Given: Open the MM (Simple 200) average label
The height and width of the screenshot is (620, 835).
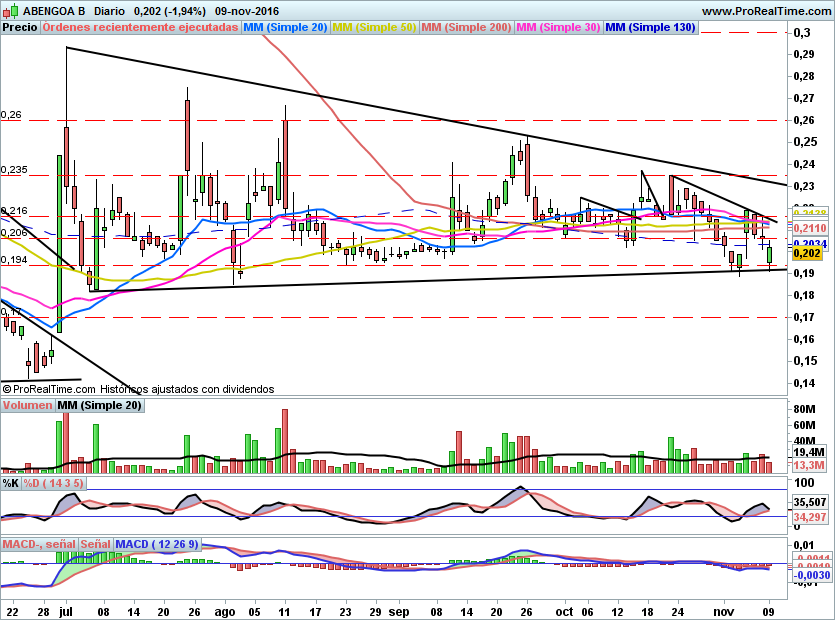Looking at the screenshot, I should 466,28.
